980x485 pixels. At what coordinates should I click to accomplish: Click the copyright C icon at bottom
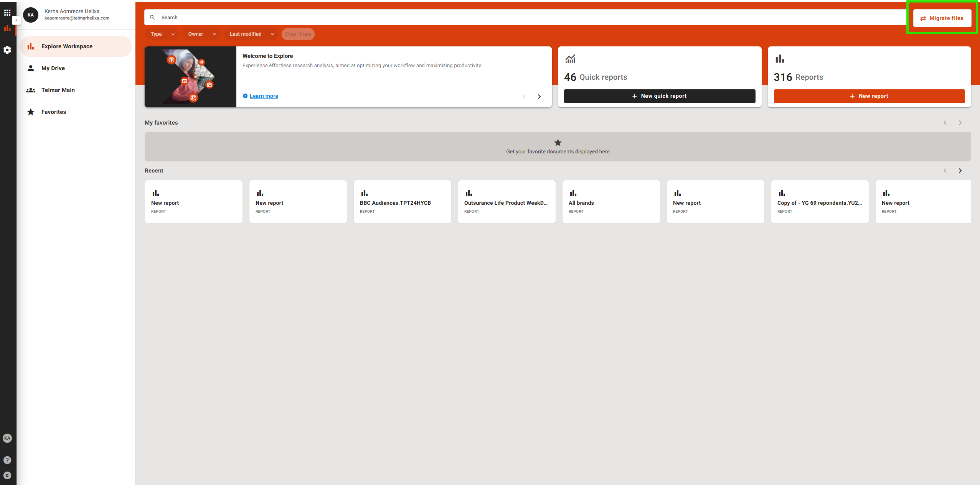pyautogui.click(x=7, y=475)
